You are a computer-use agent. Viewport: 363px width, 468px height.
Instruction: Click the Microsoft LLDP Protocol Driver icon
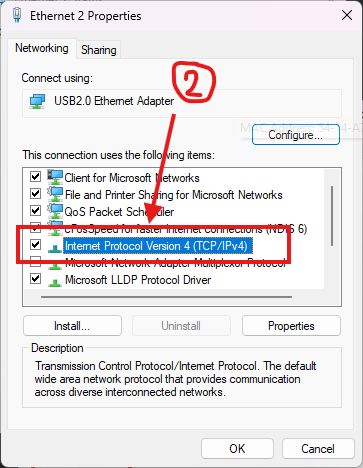(55, 282)
